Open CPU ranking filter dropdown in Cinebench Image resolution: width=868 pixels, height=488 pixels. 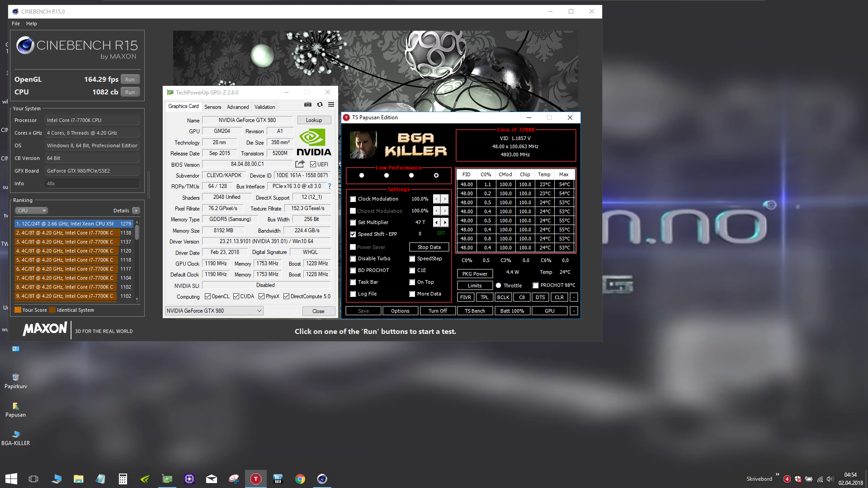pos(32,211)
